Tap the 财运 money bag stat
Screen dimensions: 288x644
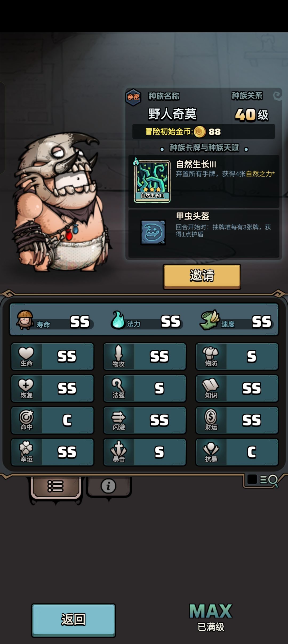point(237,420)
